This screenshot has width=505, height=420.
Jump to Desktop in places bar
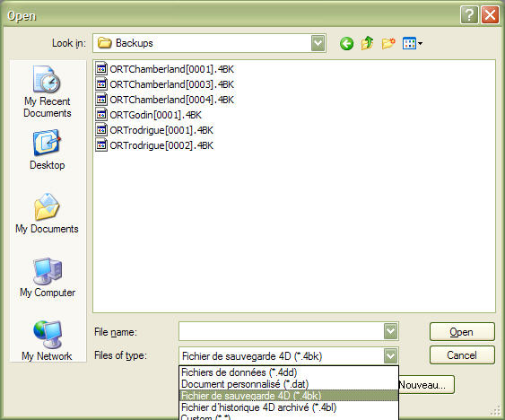(x=47, y=150)
